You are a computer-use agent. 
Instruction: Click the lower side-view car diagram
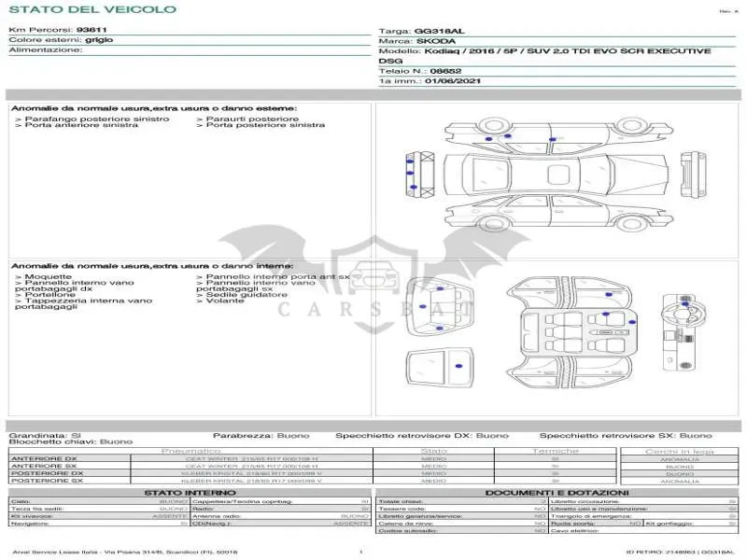click(x=558, y=214)
